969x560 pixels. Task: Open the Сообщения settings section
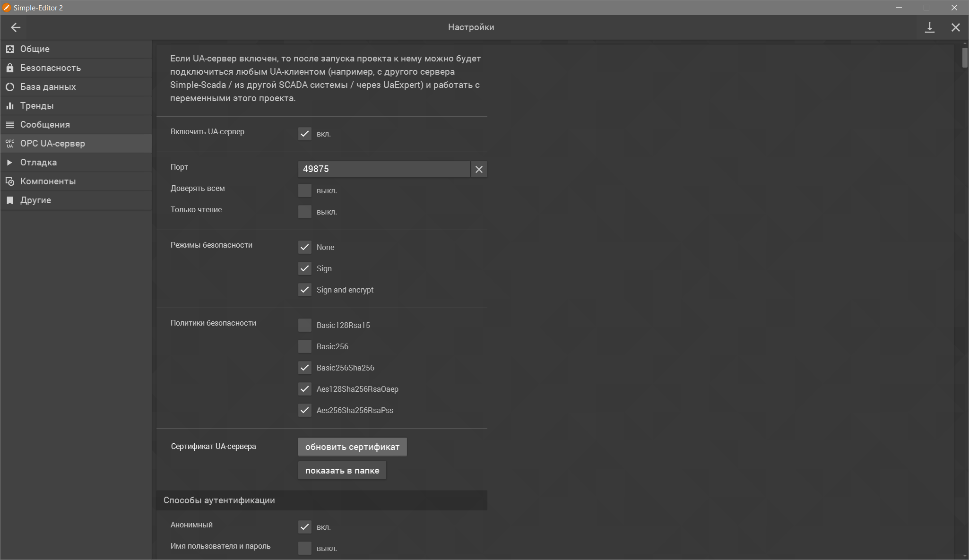(76, 124)
